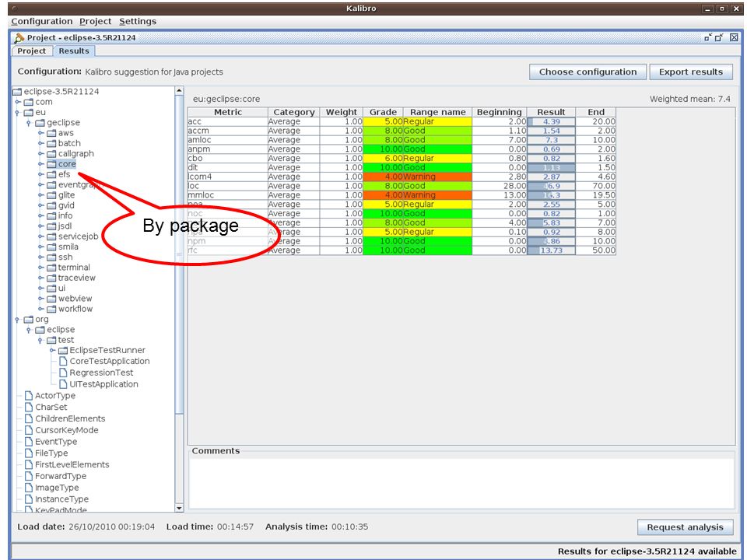Viewport: 747px width, 560px height.
Task: Click the com folder icon
Action: (x=29, y=102)
